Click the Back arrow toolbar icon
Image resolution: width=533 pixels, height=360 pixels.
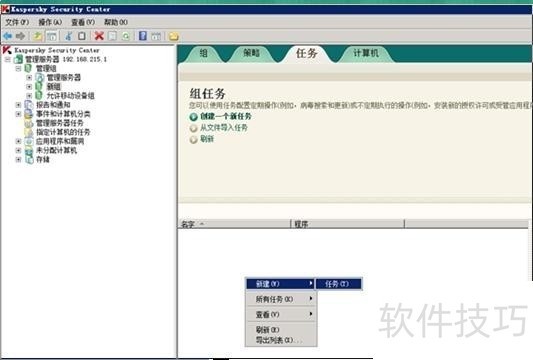(7, 36)
